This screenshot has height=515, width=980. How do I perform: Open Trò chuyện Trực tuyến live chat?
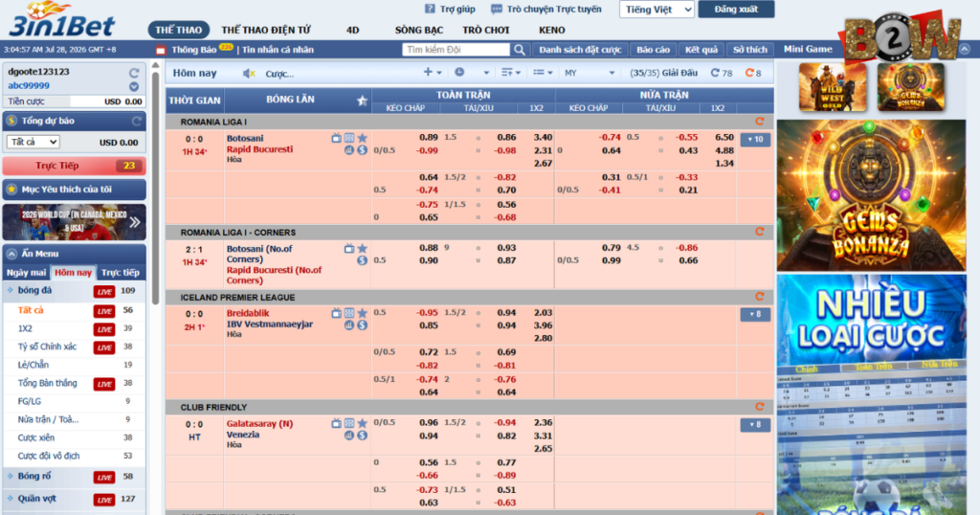click(x=546, y=9)
